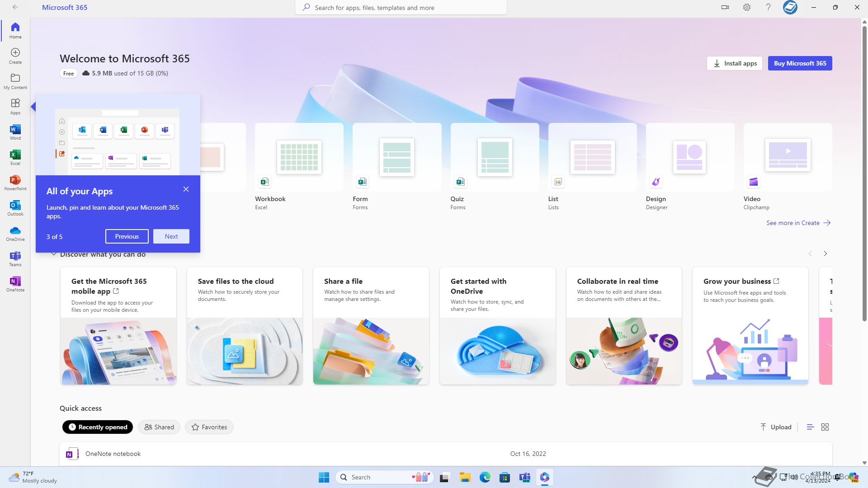Create a new Excel Workbook
The image size is (868, 488).
pyautogui.click(x=299, y=167)
